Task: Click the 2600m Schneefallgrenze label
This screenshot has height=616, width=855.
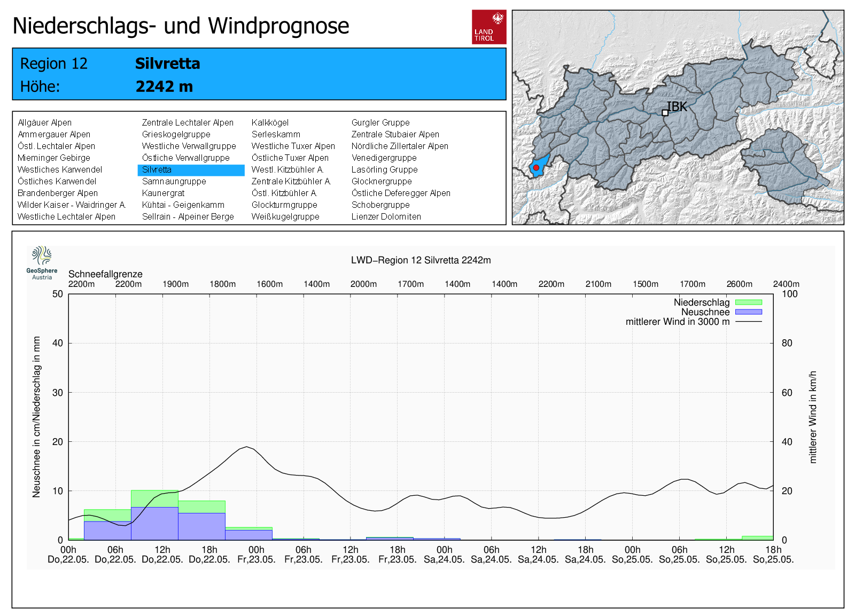Action: (x=739, y=284)
